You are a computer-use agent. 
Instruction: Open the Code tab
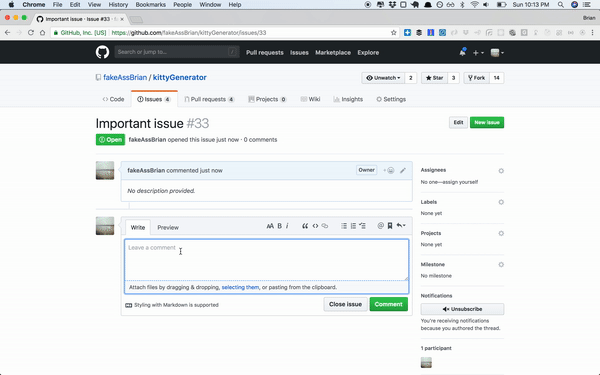(x=113, y=99)
